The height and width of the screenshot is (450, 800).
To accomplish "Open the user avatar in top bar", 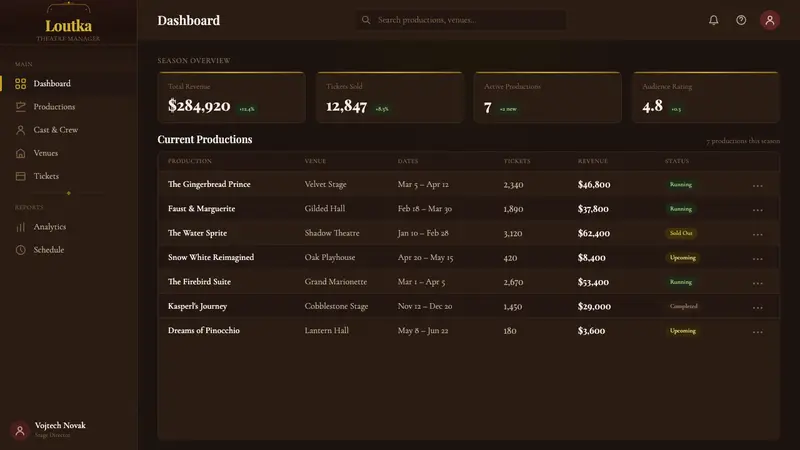I will pos(769,20).
